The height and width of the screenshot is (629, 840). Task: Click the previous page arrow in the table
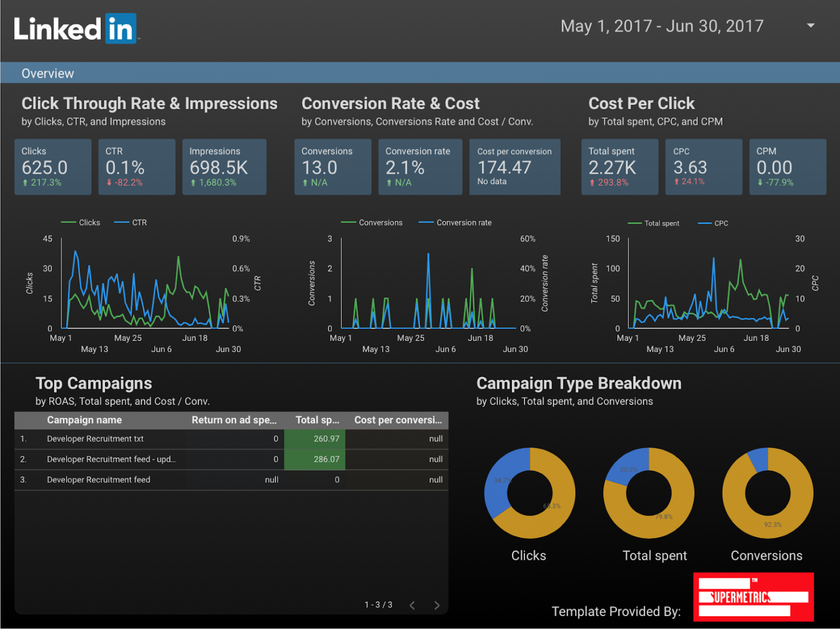[412, 605]
